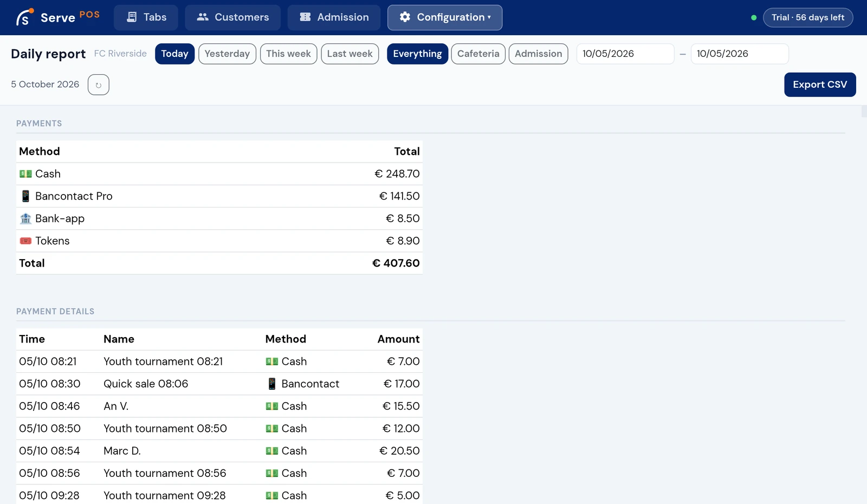The height and width of the screenshot is (504, 867).
Task: Click the phone icon in Quick sale 08:06 row
Action: coord(272,384)
